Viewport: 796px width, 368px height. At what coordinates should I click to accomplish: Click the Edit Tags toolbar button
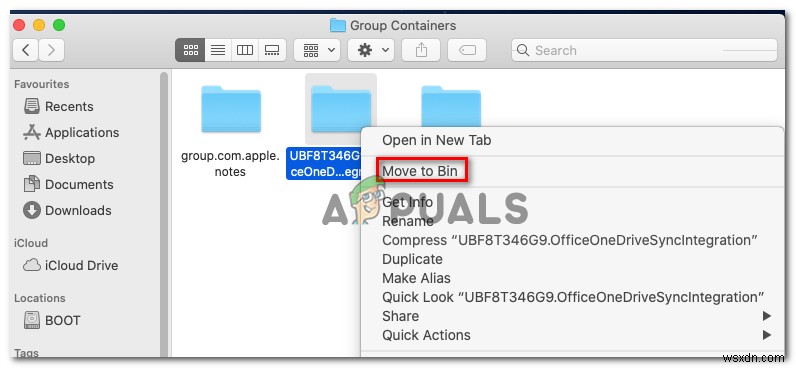(467, 50)
